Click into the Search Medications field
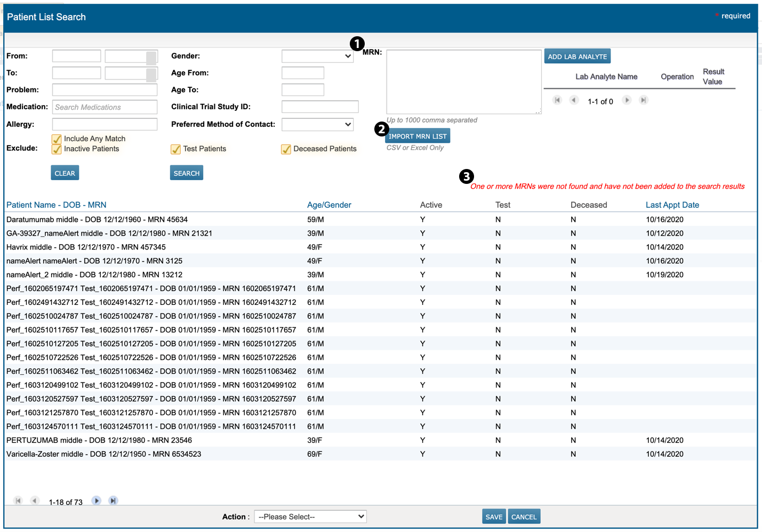This screenshot has width=762, height=532. click(105, 107)
